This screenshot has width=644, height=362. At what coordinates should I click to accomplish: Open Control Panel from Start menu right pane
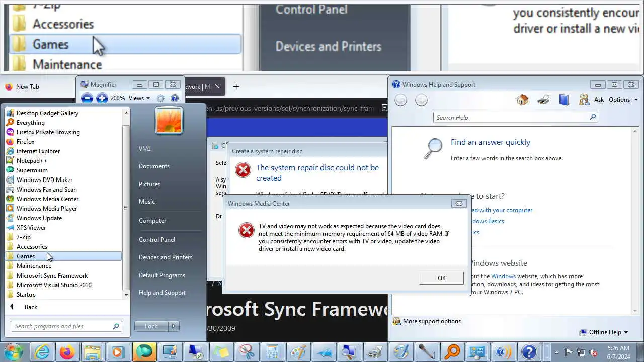[157, 240]
